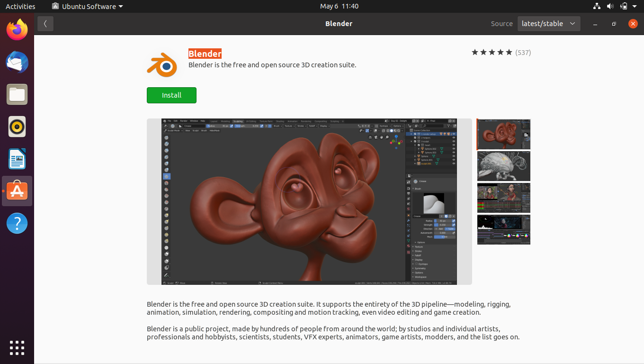Launch Rhythmbox music player from the dock
Image resolution: width=644 pixels, height=364 pixels.
17,127
